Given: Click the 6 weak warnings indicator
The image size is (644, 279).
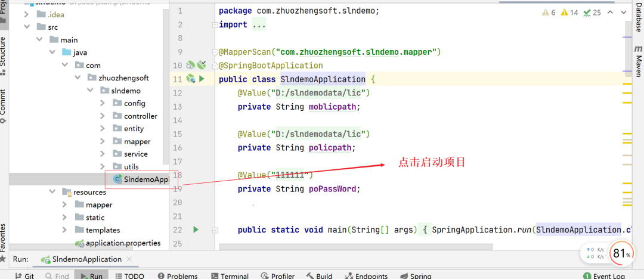Looking at the screenshot, I should tap(549, 13).
